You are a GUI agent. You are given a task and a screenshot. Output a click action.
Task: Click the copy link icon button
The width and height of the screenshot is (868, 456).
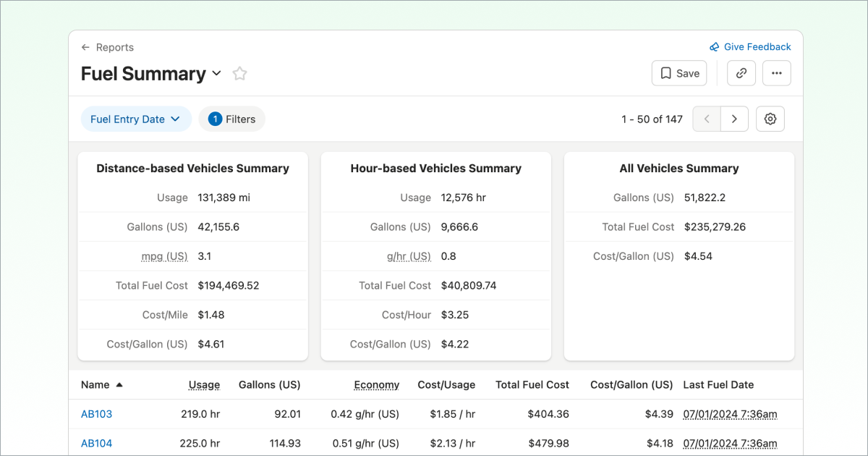click(741, 73)
